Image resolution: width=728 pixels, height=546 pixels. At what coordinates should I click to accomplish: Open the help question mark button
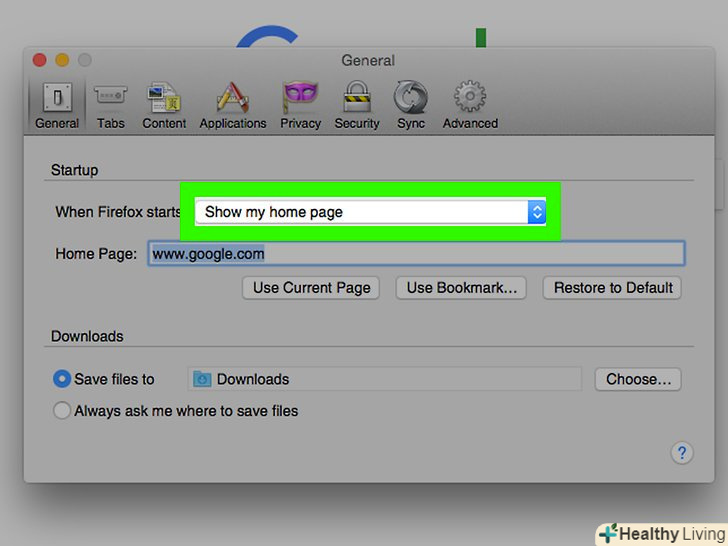682,452
